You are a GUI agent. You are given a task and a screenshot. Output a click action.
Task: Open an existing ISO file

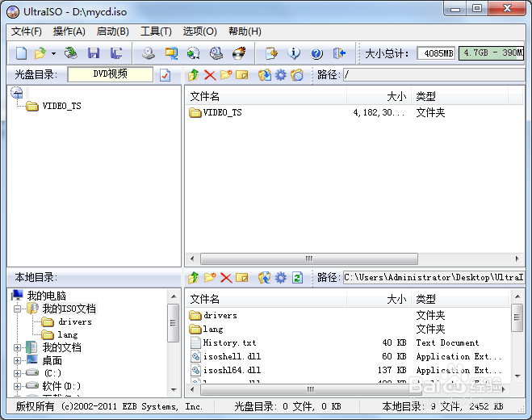click(40, 53)
